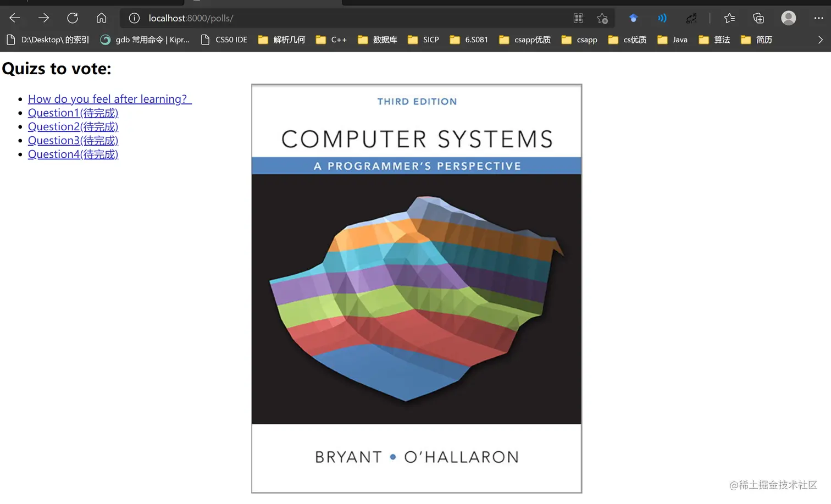Add this page to favorites
Viewport: 831px width, 504px height.
tap(602, 18)
